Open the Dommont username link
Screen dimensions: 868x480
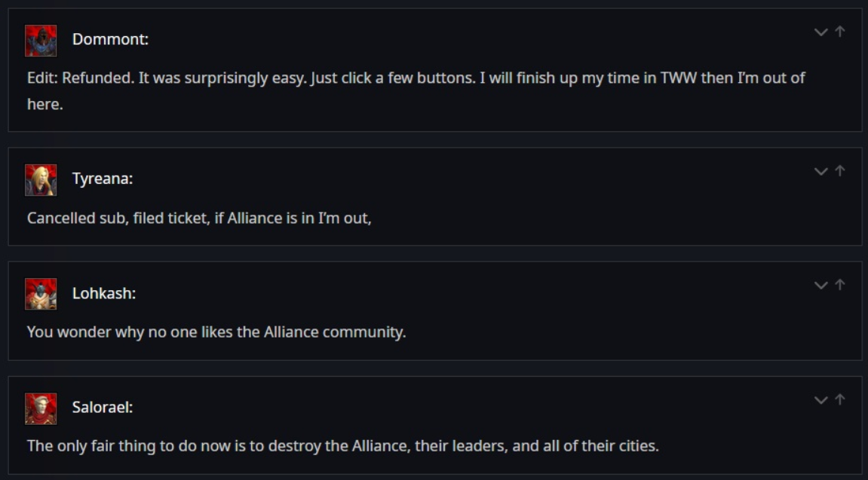110,40
